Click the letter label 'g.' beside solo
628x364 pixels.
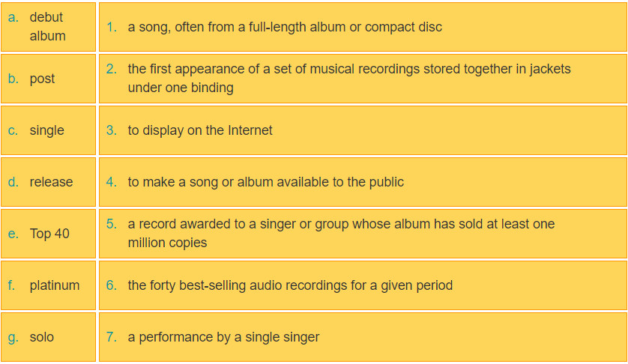[13, 337]
